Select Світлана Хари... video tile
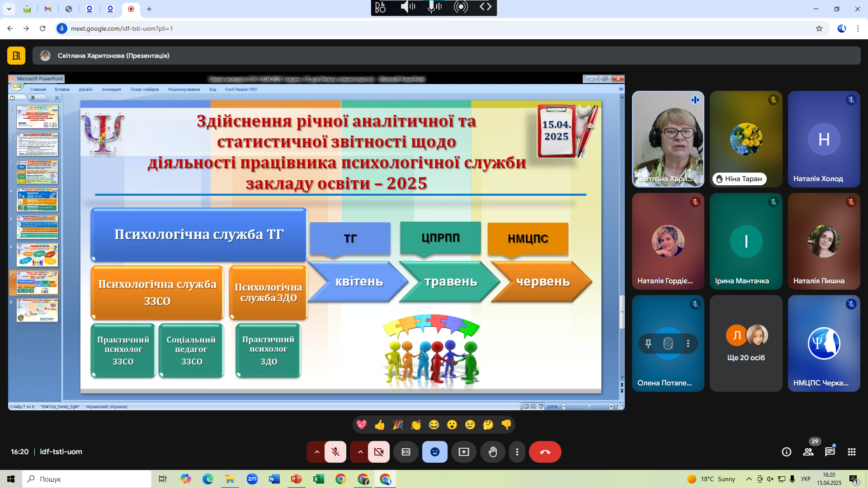Image resolution: width=868 pixels, height=488 pixels. coord(668,139)
